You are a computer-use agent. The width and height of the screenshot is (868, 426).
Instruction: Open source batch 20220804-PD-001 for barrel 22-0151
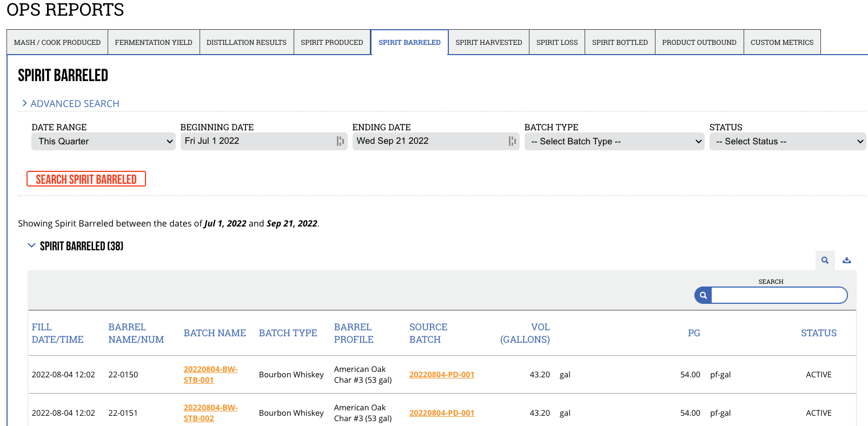[x=442, y=413]
